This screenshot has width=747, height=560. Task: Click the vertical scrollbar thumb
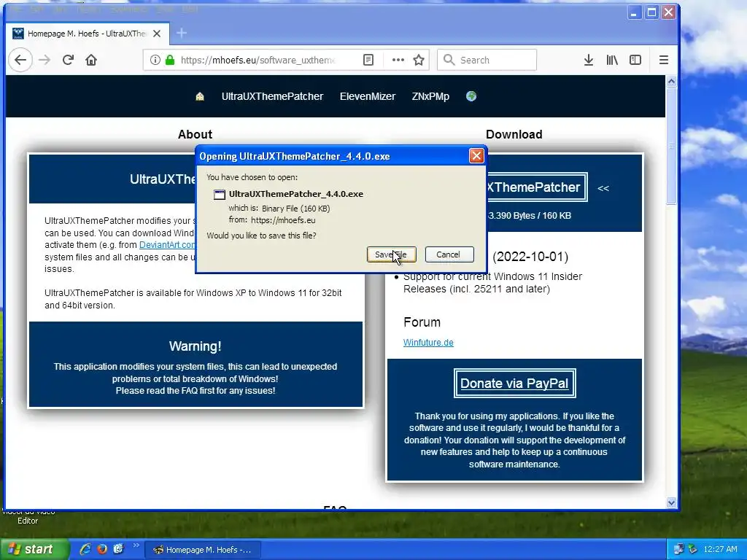point(671,146)
